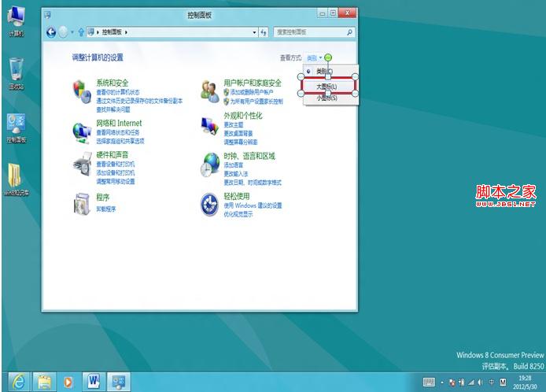The image size is (546, 392).
Task: Click the Back arrow in Control Panel
Action: [x=51, y=32]
